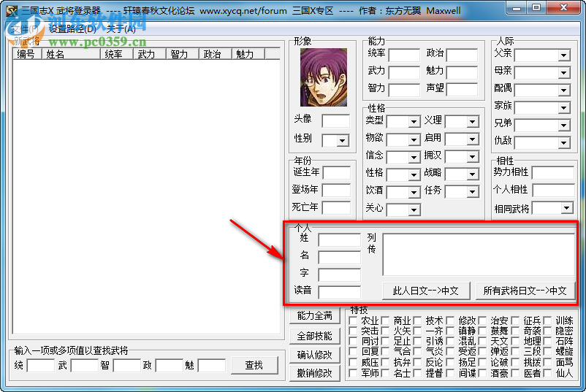This screenshot has width=586, height=392.
Task: Sort list by 魅力 column header
Action: [x=248, y=54]
